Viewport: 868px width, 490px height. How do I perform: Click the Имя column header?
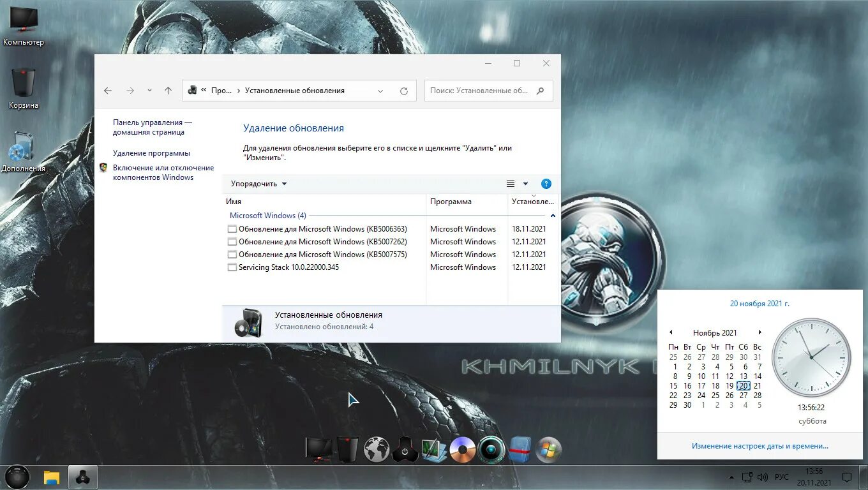coord(324,202)
